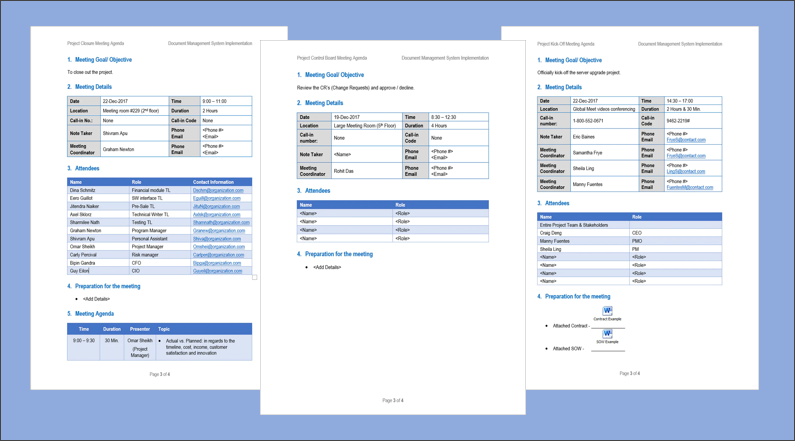Click Carly Percival's email link
Screen dimensions: 795x441
217,254
